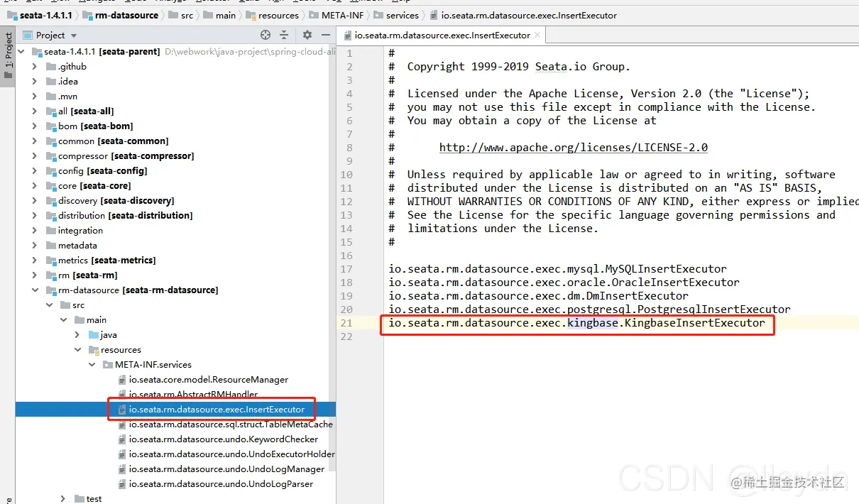Select io.seata.rm.datasource.undo.KeywordChecker file
This screenshot has width=859, height=504.
175,439
